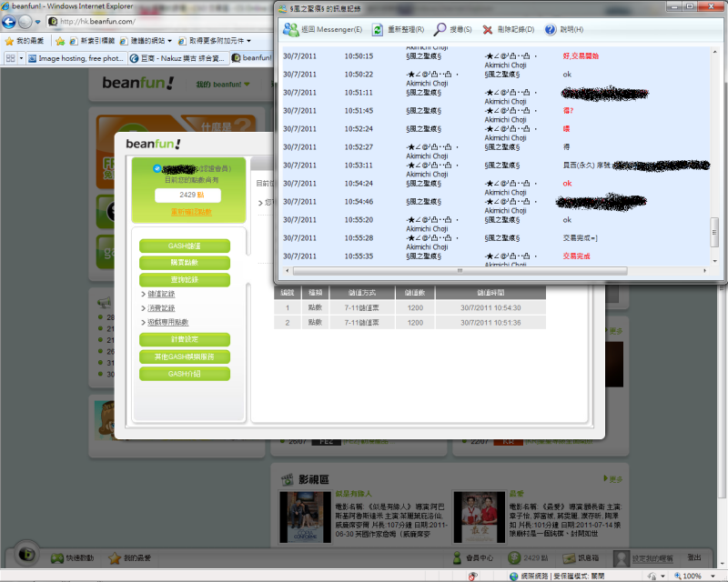Click the scroll-left arrow in message history window
Image resolution: width=728 pixels, height=582 pixels.
click(x=287, y=271)
